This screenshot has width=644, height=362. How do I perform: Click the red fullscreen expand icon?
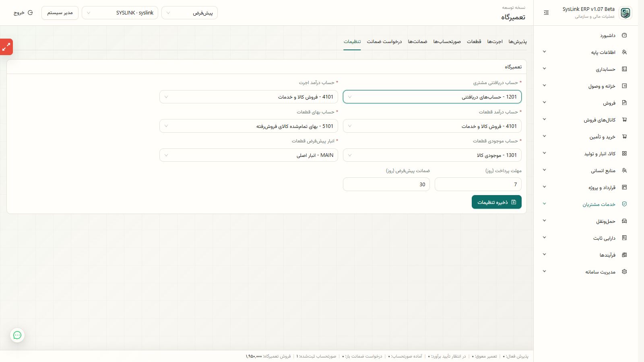tap(6, 47)
